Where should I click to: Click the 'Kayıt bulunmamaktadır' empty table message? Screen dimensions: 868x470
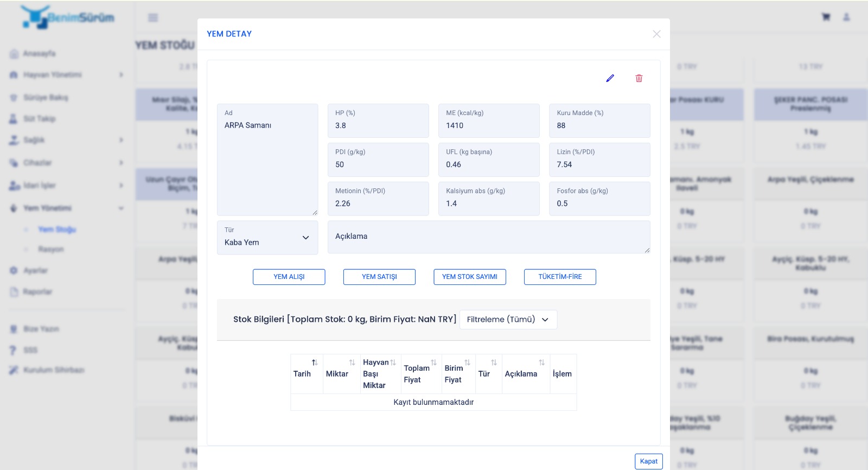(x=433, y=402)
